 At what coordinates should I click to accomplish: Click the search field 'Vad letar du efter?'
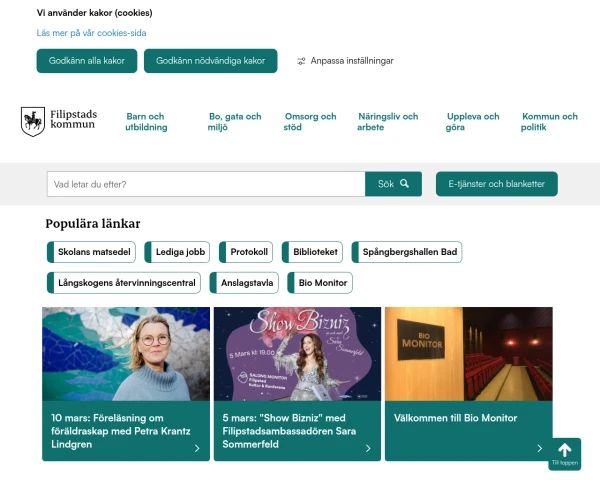point(206,184)
